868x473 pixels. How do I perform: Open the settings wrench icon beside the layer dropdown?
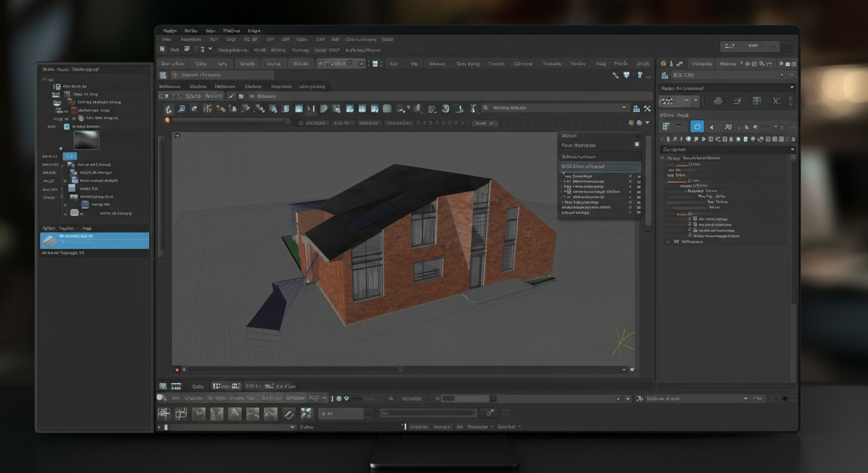(x=647, y=108)
